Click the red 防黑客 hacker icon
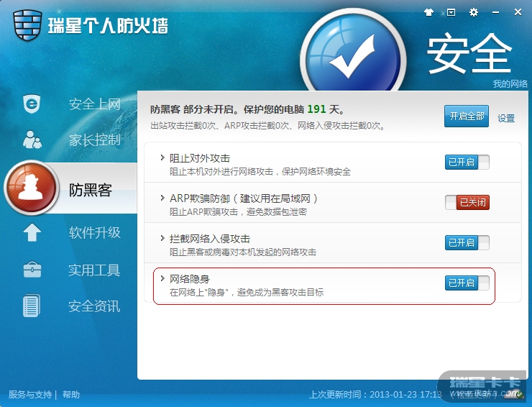This screenshot has width=532, height=407. click(32, 188)
